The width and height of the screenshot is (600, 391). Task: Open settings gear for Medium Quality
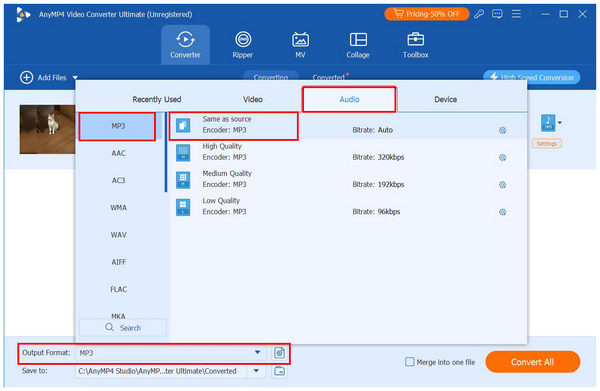[x=502, y=185]
